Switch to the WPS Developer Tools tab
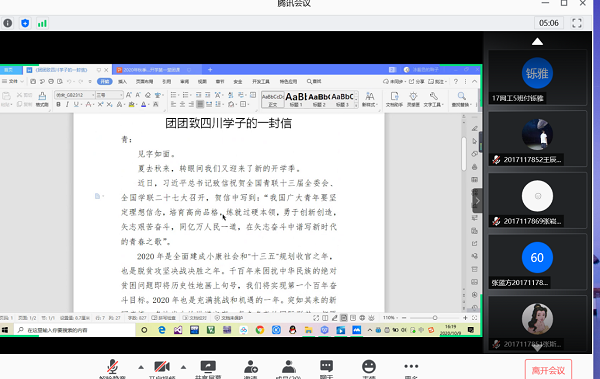Viewport: 600px width, 379px height. tap(261, 81)
